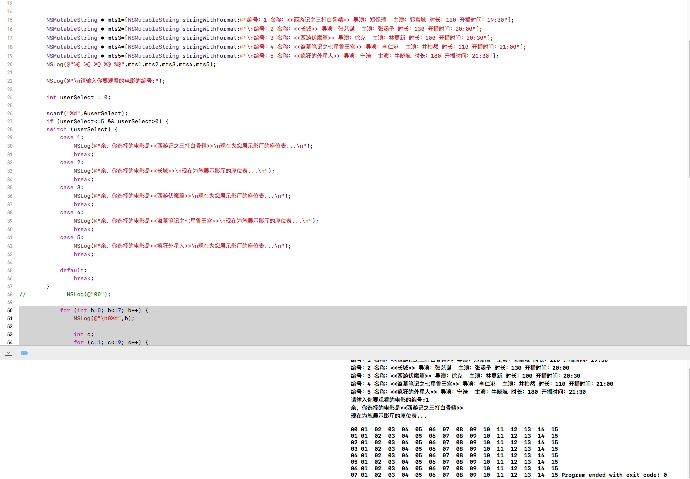This screenshot has width=690, height=479.
Task: Click the 'case 4:' label in code
Action: pos(72,212)
